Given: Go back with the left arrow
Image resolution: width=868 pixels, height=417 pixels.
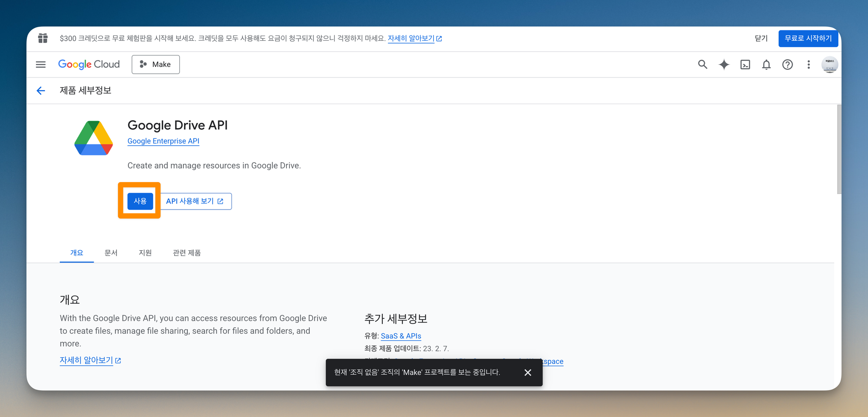Looking at the screenshot, I should pyautogui.click(x=41, y=91).
